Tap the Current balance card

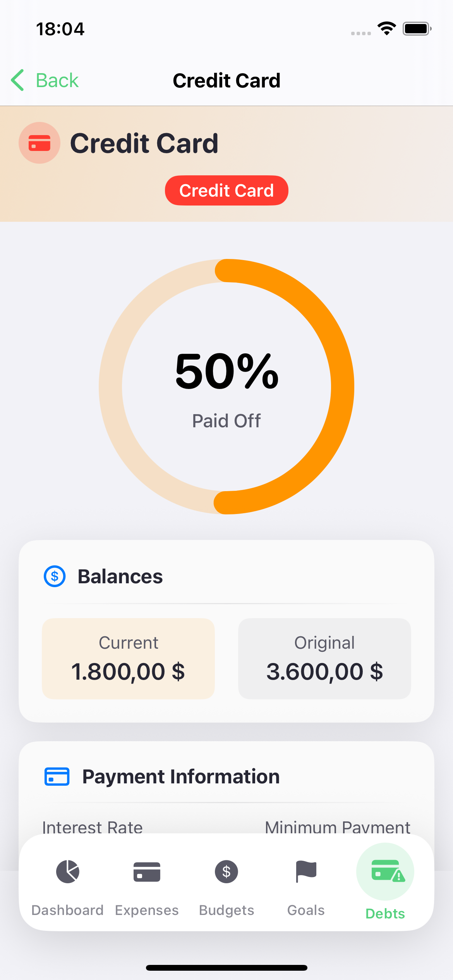[128, 658]
